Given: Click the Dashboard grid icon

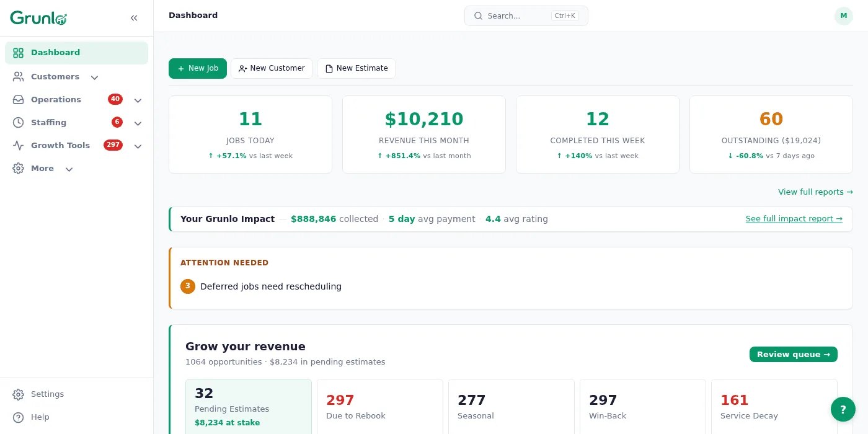Looking at the screenshot, I should (19, 53).
